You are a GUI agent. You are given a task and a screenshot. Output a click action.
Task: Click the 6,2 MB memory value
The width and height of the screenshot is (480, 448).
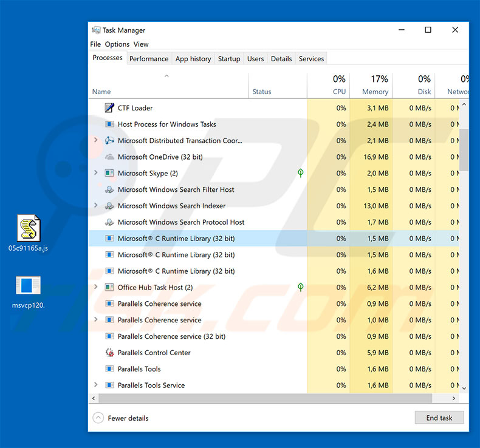(378, 288)
